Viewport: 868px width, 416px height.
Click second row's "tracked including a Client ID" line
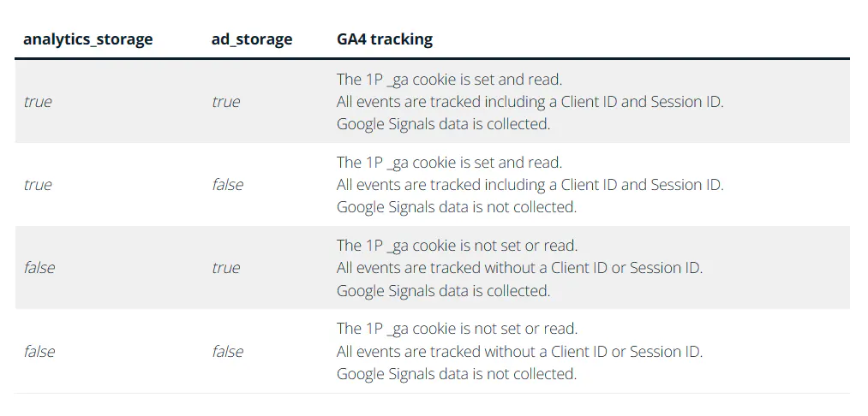point(530,185)
